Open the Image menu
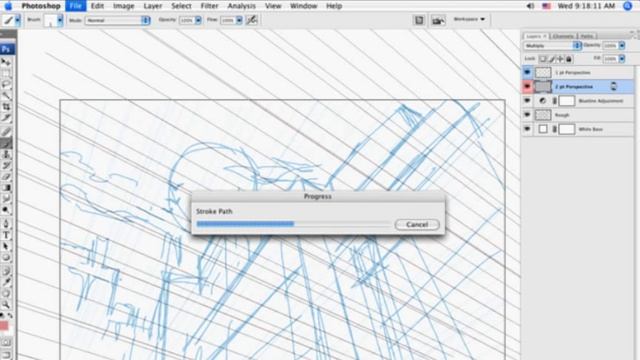Viewport: 640px width, 360px height. point(124,6)
